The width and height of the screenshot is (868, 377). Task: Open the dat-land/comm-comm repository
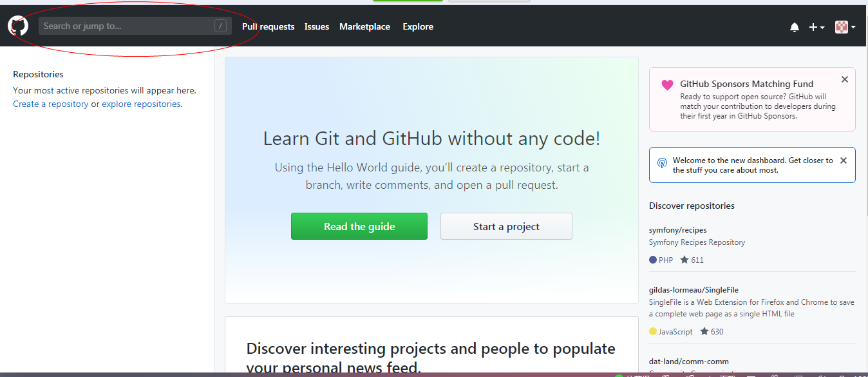point(689,362)
